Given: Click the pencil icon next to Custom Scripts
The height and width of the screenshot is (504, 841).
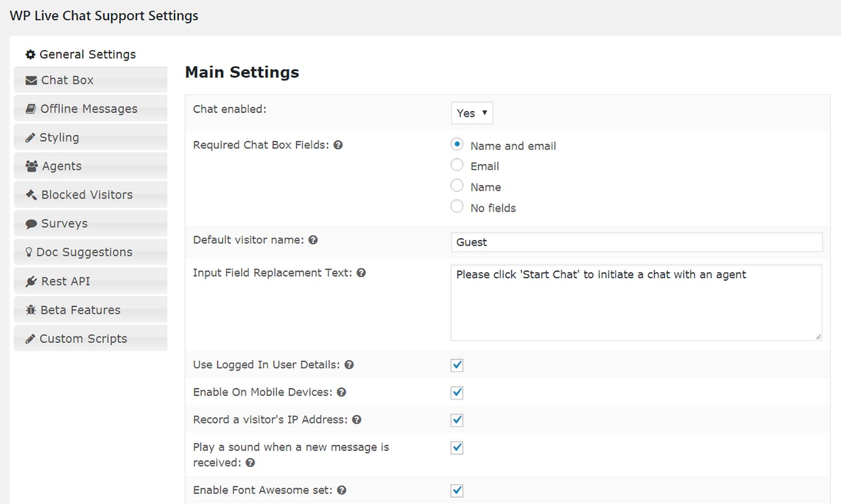Looking at the screenshot, I should tap(30, 339).
